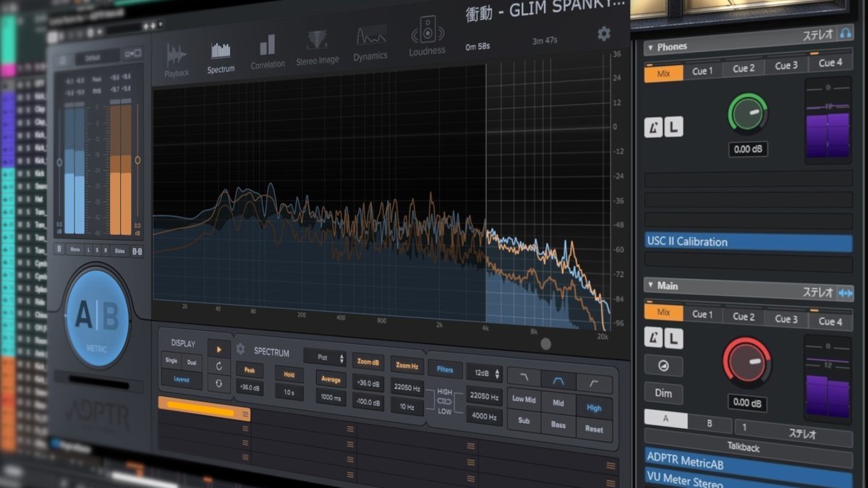The image size is (868, 488).
Task: Select Single display mode
Action: coord(171,361)
